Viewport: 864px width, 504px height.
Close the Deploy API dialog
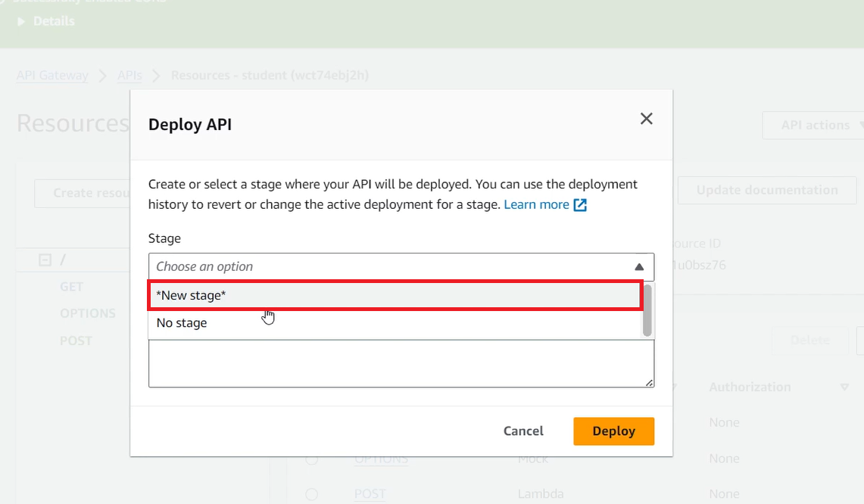[646, 119]
